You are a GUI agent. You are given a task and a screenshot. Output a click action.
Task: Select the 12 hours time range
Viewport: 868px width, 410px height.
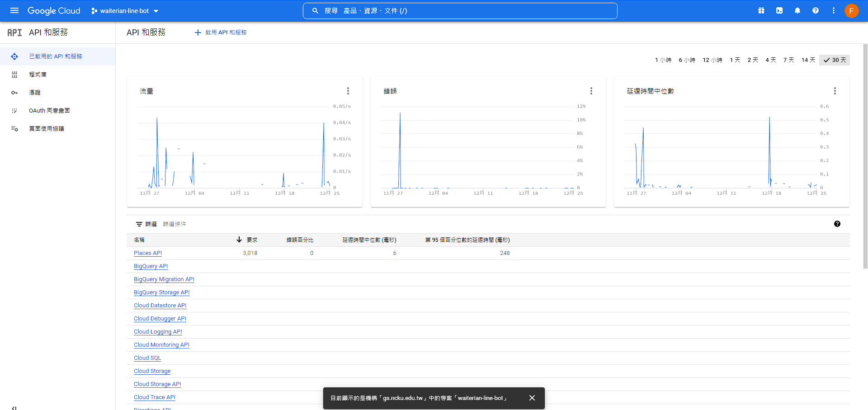(x=712, y=60)
